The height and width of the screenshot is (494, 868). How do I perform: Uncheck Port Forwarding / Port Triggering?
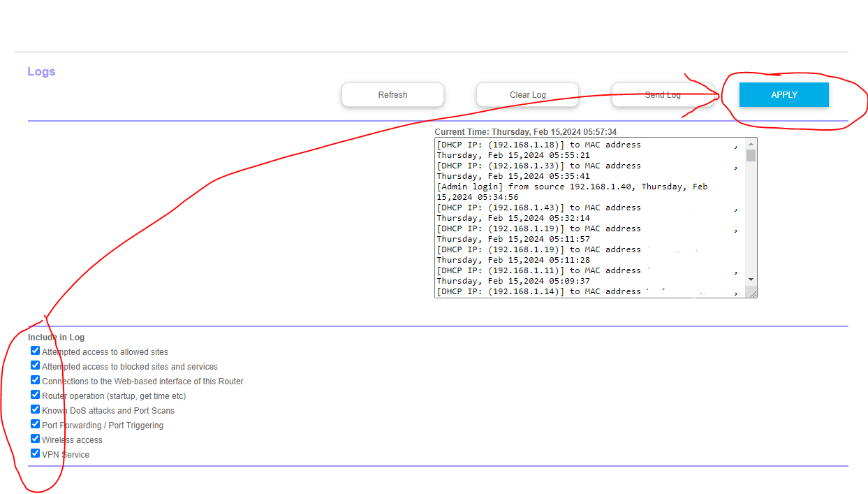pos(36,424)
